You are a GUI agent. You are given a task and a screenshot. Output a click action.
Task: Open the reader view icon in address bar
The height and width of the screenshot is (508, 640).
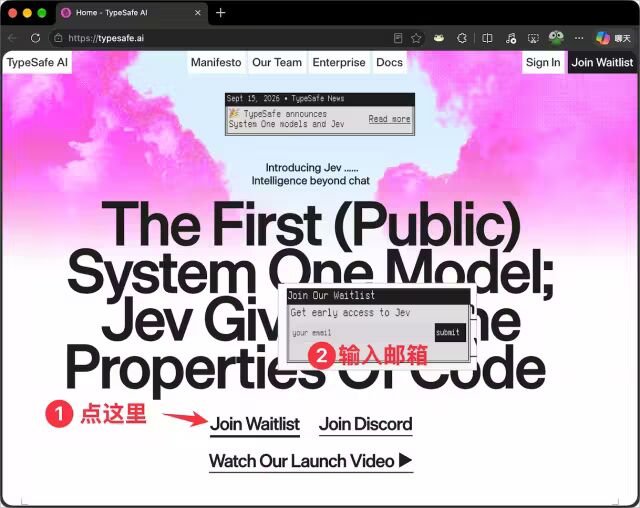tap(398, 38)
